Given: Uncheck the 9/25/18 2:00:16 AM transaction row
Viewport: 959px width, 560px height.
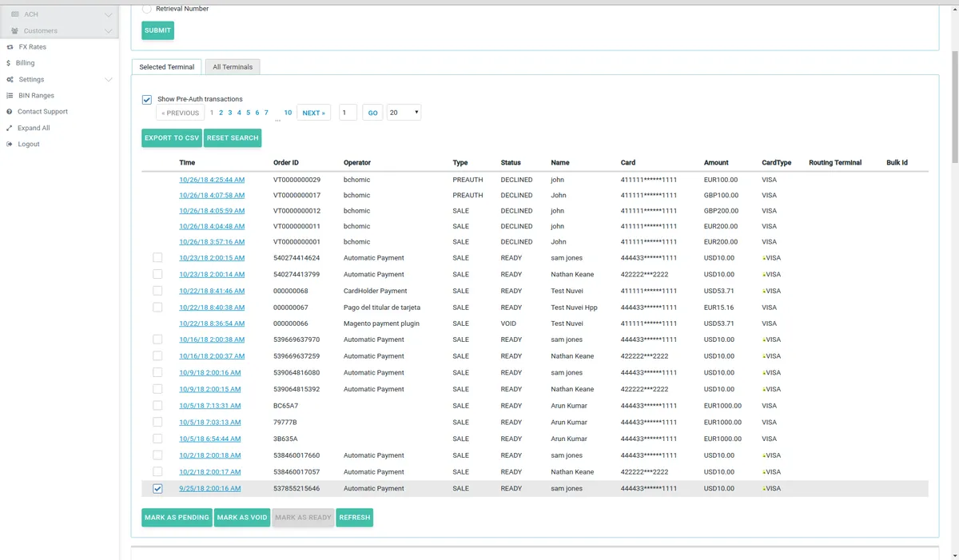Looking at the screenshot, I should pos(157,489).
